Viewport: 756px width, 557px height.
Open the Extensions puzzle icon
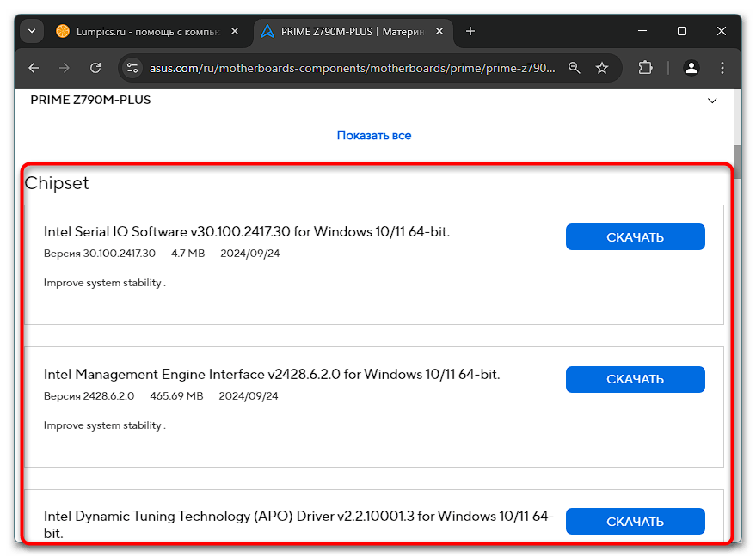645,68
